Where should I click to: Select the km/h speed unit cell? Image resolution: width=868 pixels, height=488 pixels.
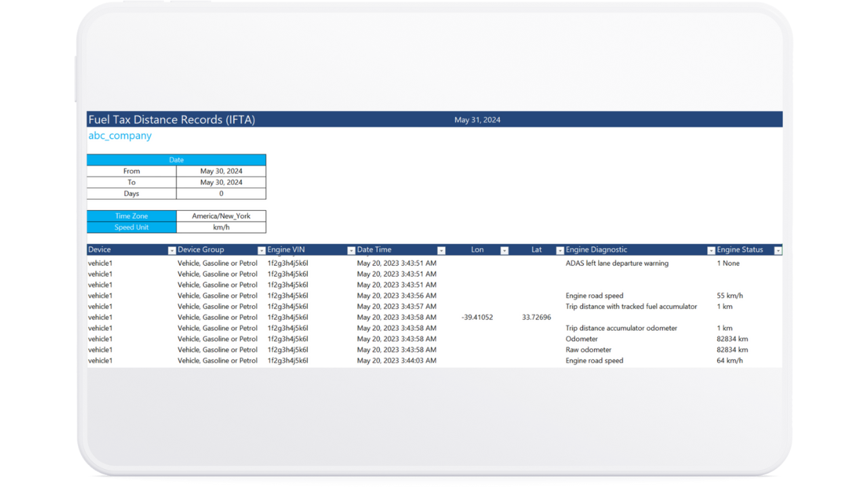coord(221,228)
